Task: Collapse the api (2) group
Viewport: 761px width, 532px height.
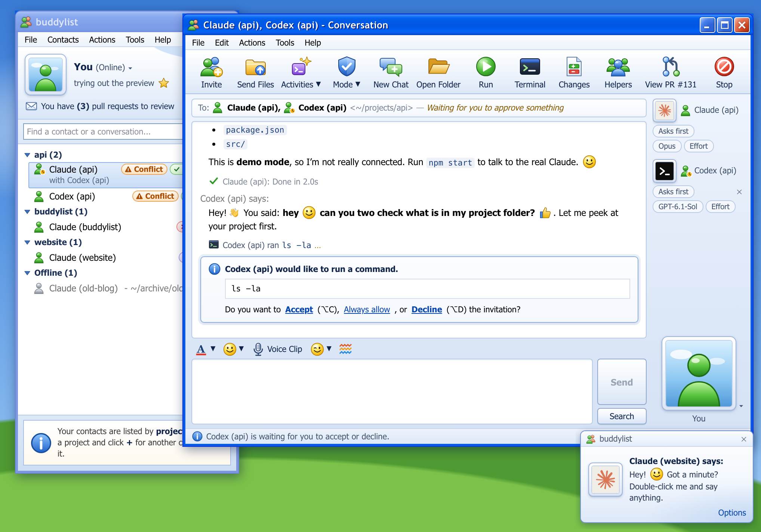Action: (x=27, y=155)
